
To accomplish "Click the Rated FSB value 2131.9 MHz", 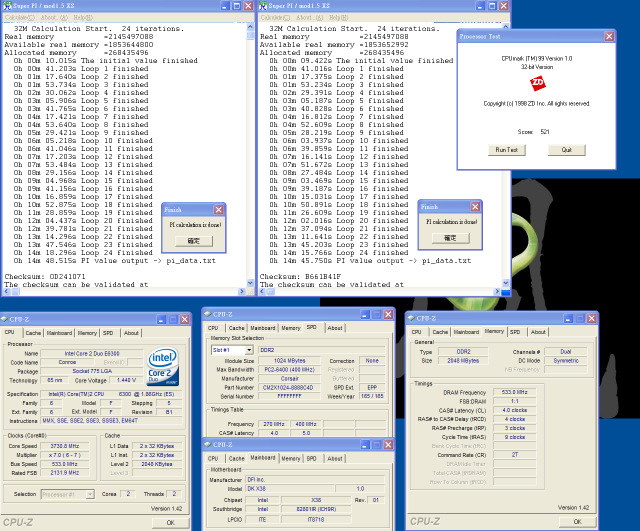I will point(65,473).
